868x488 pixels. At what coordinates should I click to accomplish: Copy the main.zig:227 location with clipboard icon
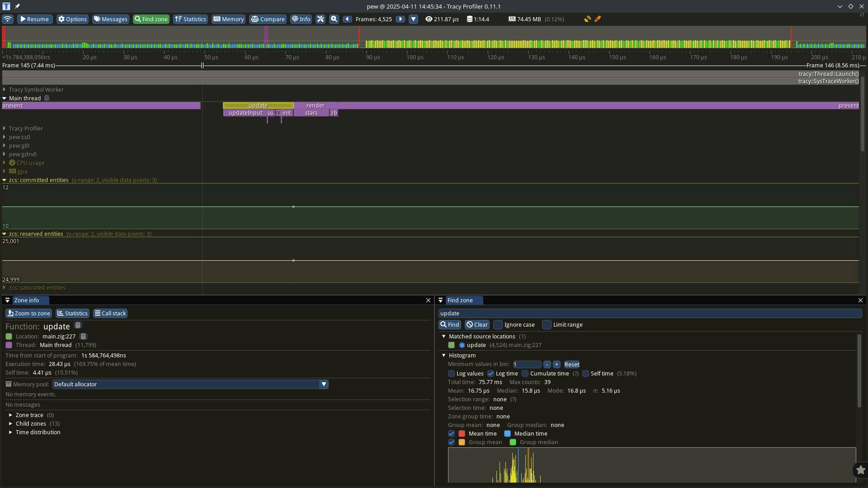[x=83, y=336]
